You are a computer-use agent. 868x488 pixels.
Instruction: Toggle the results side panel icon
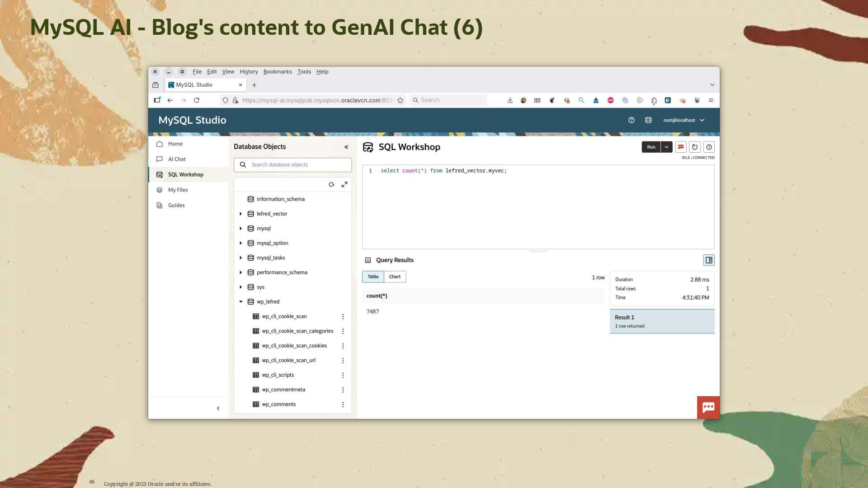[709, 260]
